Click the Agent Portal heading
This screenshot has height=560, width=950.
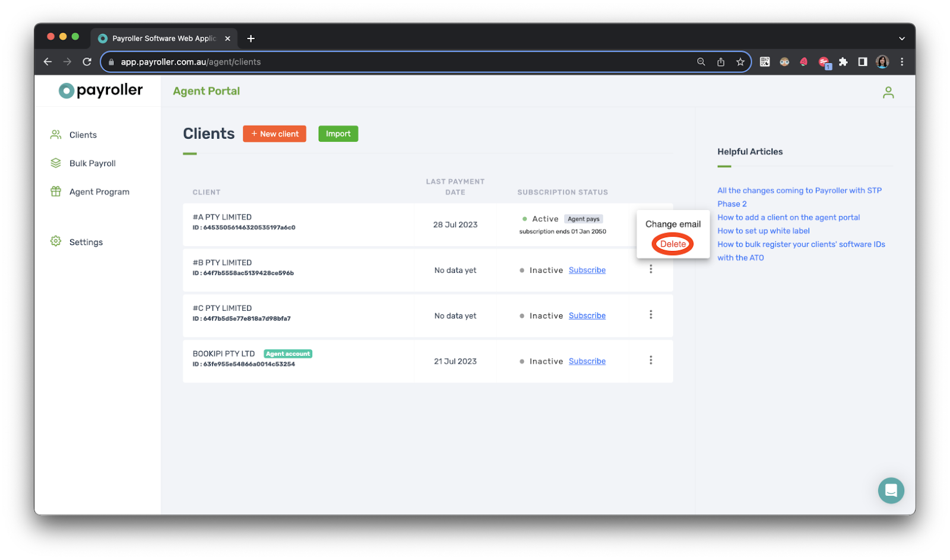[206, 91]
